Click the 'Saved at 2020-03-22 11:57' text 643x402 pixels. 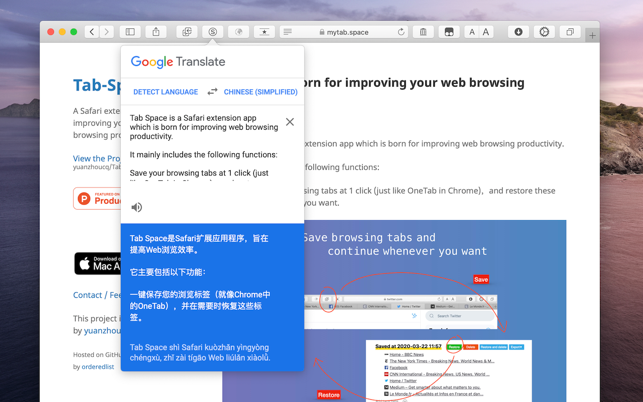[408, 347]
